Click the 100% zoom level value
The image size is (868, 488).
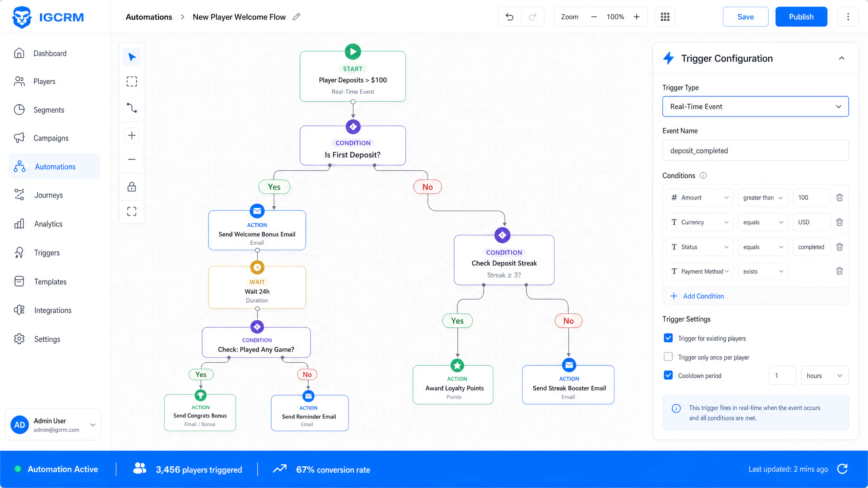(615, 17)
